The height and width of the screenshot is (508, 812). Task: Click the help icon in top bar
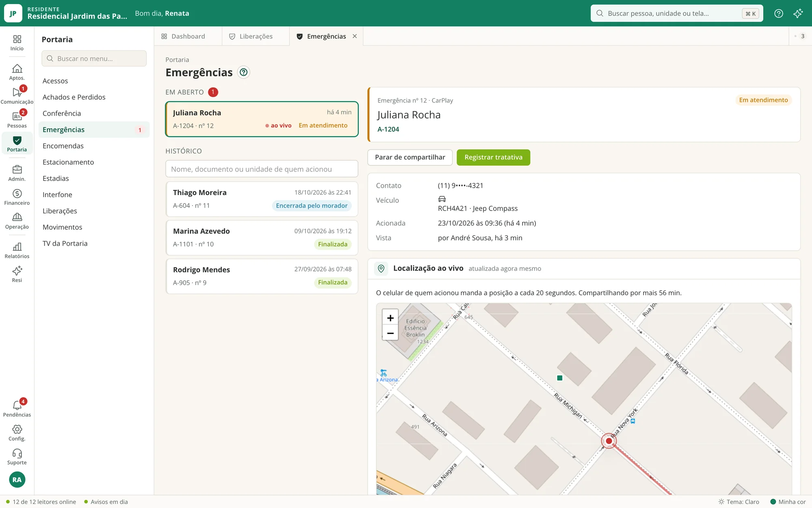pyautogui.click(x=778, y=13)
